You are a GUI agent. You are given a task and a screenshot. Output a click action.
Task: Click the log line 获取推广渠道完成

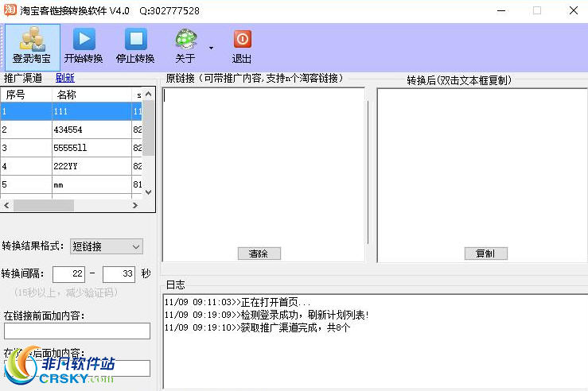click(x=257, y=327)
